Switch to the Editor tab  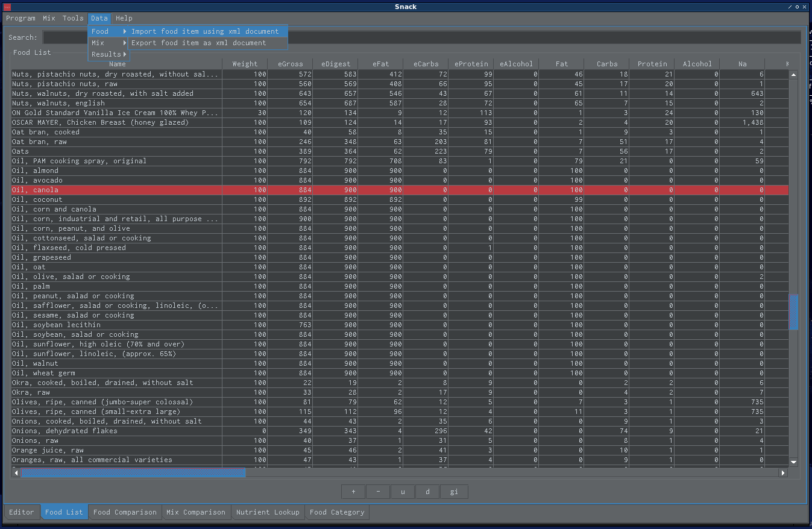click(22, 512)
